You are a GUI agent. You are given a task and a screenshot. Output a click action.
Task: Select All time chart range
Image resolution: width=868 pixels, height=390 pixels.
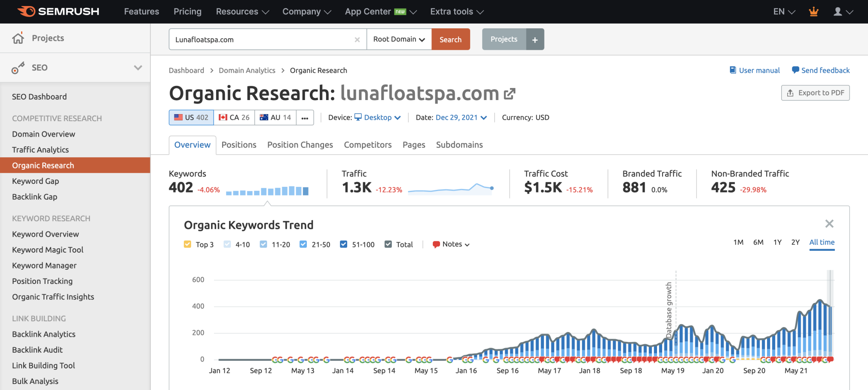point(822,242)
